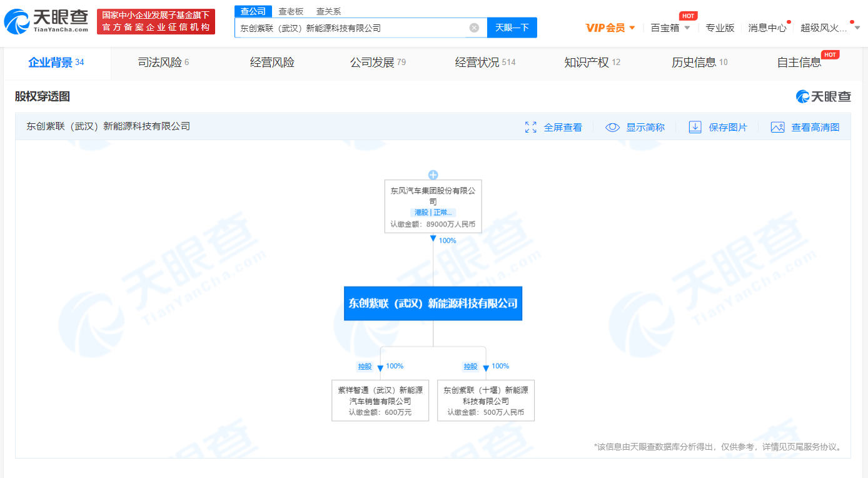Click the picture icon for 查看高清图
Screen dimensions: 868x478
(x=777, y=127)
